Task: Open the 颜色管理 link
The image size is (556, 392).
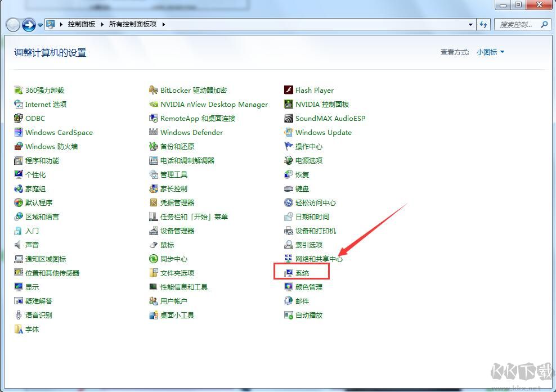Action: pyautogui.click(x=309, y=287)
